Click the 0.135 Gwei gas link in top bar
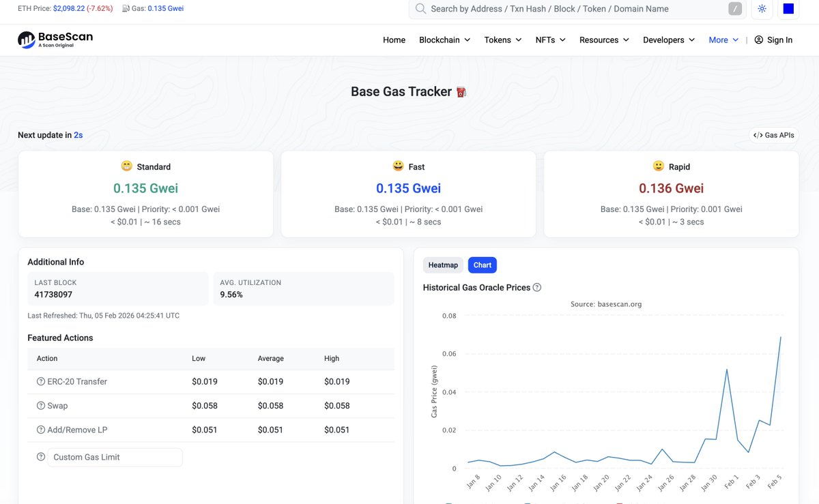Screen dimensions: 819x504 click(x=166, y=9)
